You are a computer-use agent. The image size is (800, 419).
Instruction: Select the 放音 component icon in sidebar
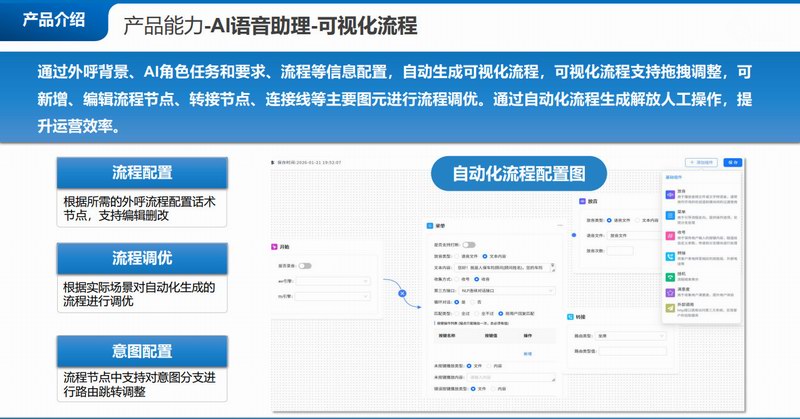click(669, 192)
